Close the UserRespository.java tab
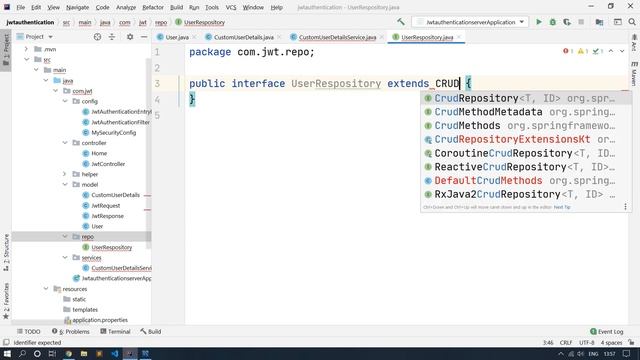 pos(459,37)
